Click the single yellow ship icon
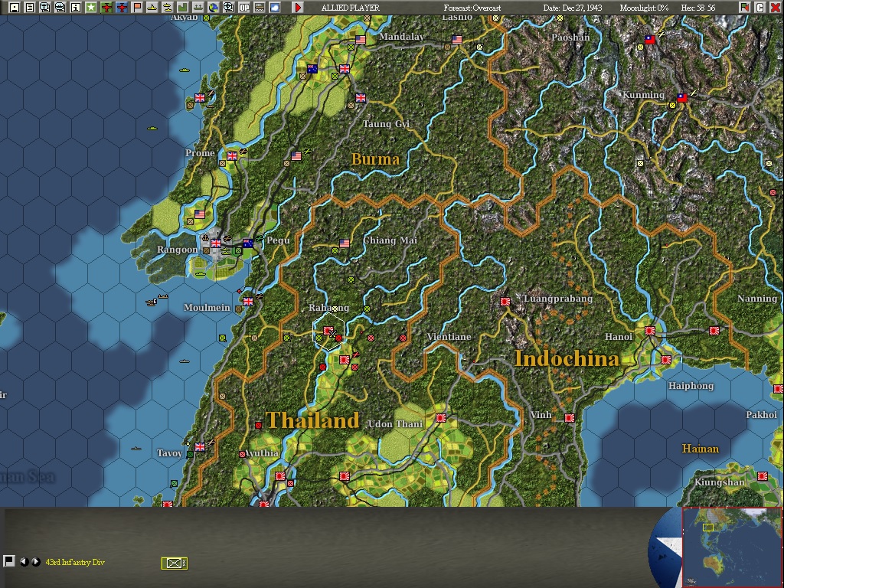The width and height of the screenshot is (882, 588). click(x=152, y=8)
